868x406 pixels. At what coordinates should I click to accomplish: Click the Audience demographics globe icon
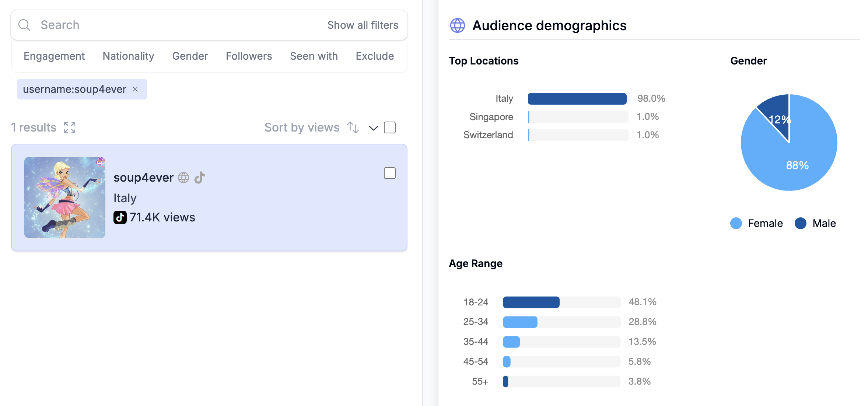458,25
